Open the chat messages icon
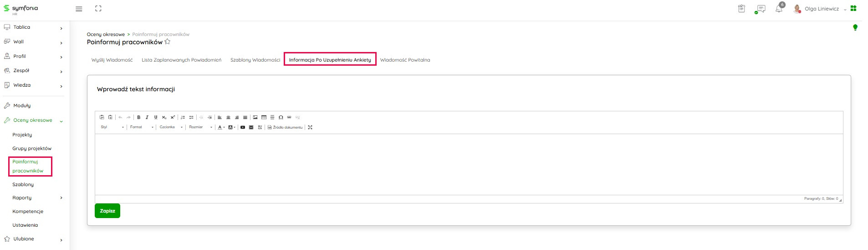 point(760,9)
